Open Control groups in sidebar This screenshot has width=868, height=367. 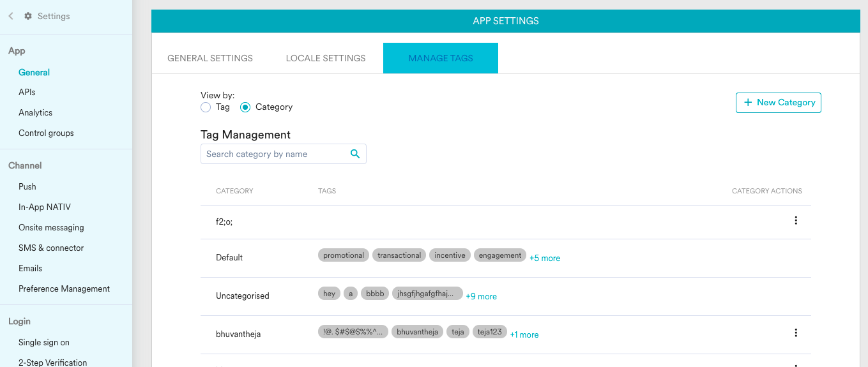pos(46,133)
